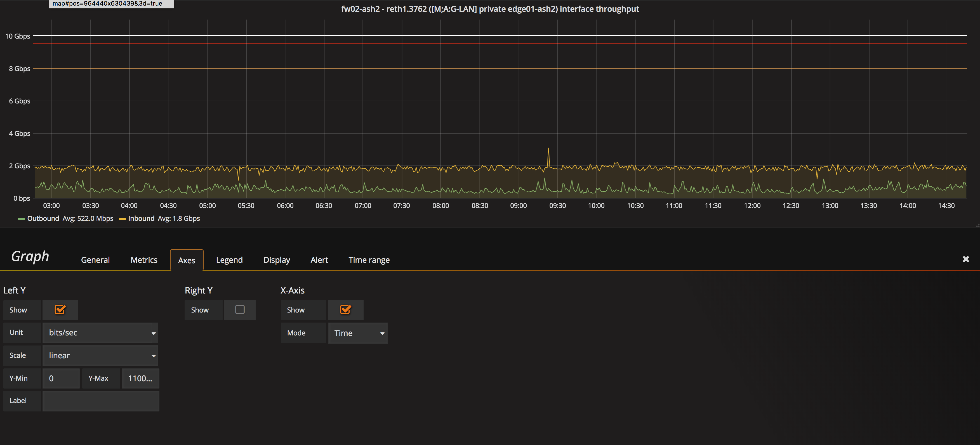This screenshot has width=980, height=445.
Task: Open the Alert tab
Action: pos(319,260)
